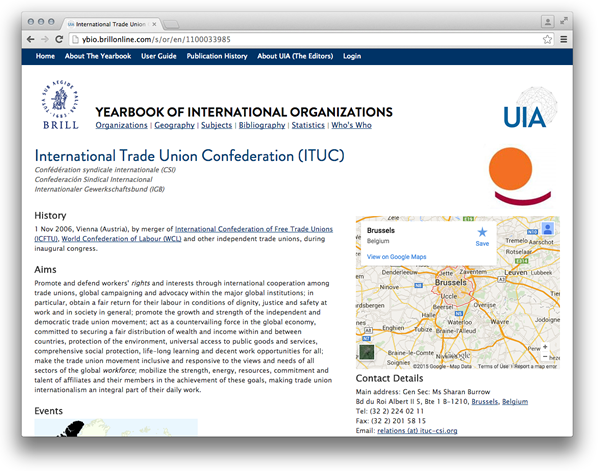This screenshot has height=471, width=600.
Task: Click the Brussels link in contact address
Action: point(485,401)
